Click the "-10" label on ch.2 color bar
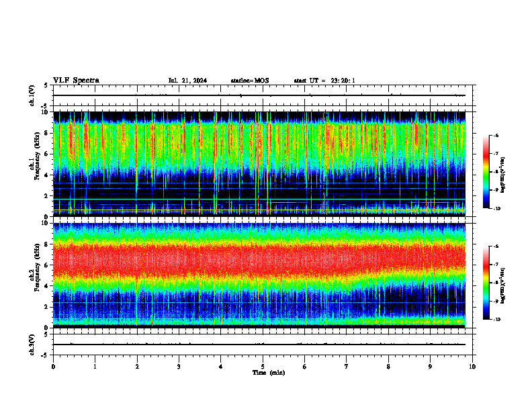The image size is (532, 411). 496,320
